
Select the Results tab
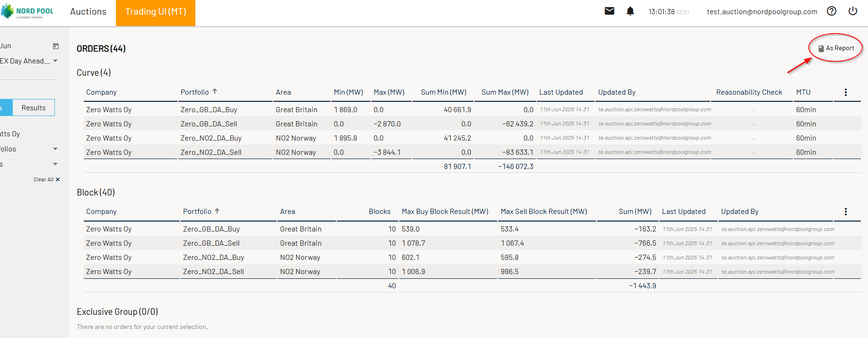[x=34, y=108]
